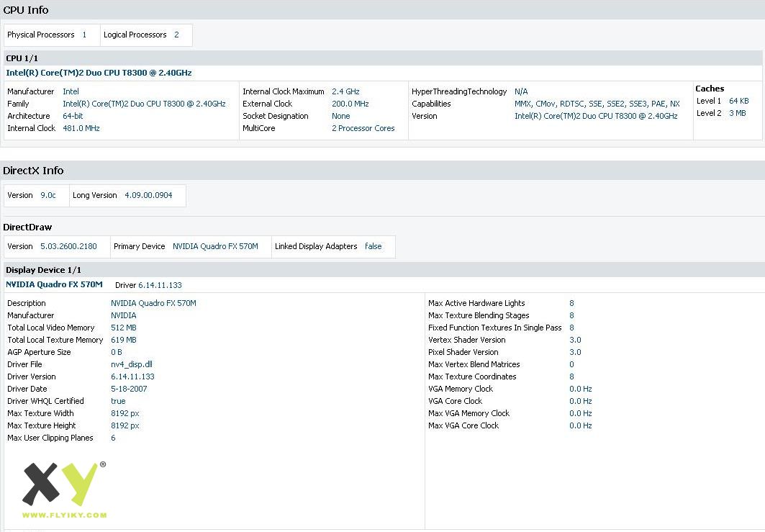Screen dimensions: 765x532
Task: Click the Internal Clock Maximum value "2.4 GHz"
Action: tap(345, 91)
